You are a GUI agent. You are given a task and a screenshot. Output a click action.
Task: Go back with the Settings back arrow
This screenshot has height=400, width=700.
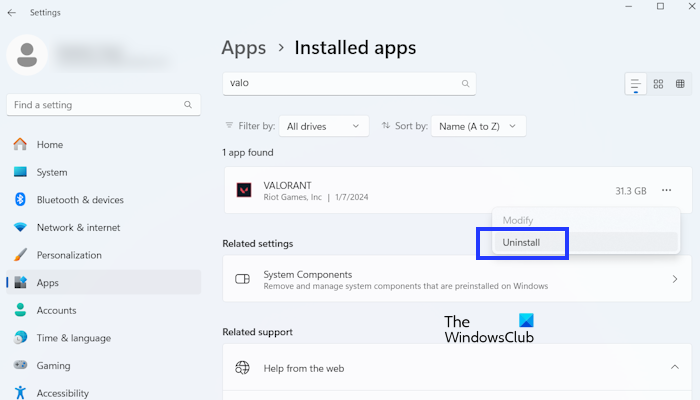coord(12,12)
